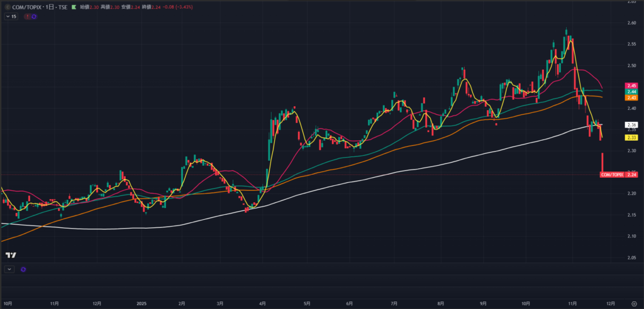
Task: Expand the lower pane legend chevron
Action: tap(9, 269)
